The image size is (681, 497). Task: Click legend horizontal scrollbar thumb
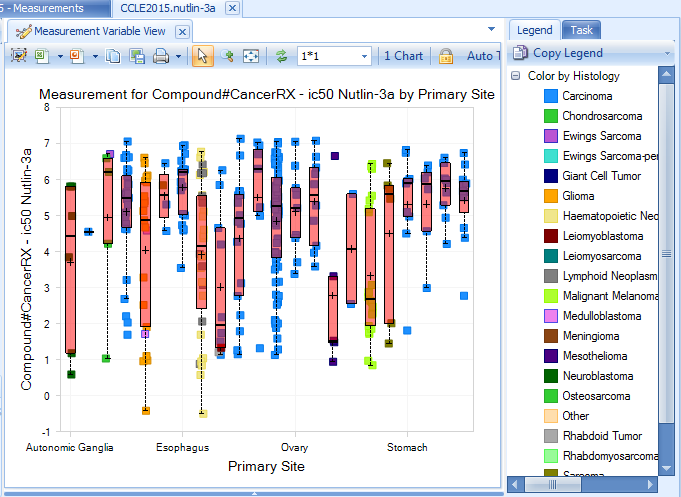552,484
